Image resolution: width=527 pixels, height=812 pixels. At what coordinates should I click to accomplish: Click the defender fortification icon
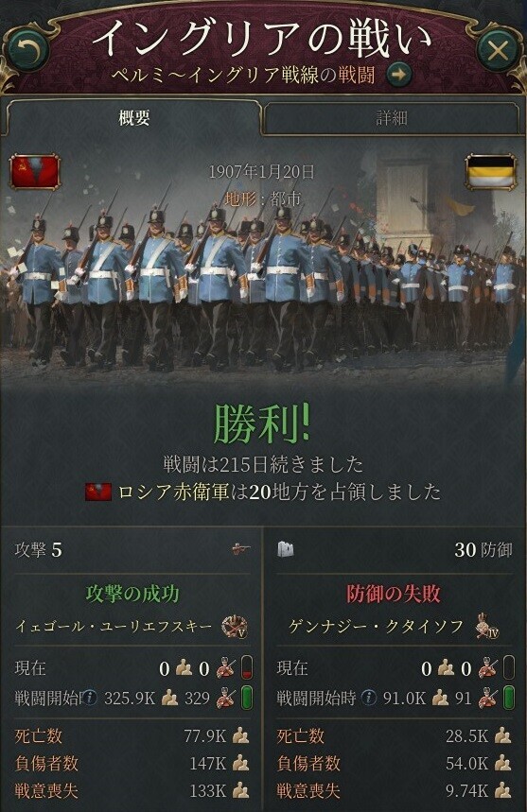tap(286, 549)
